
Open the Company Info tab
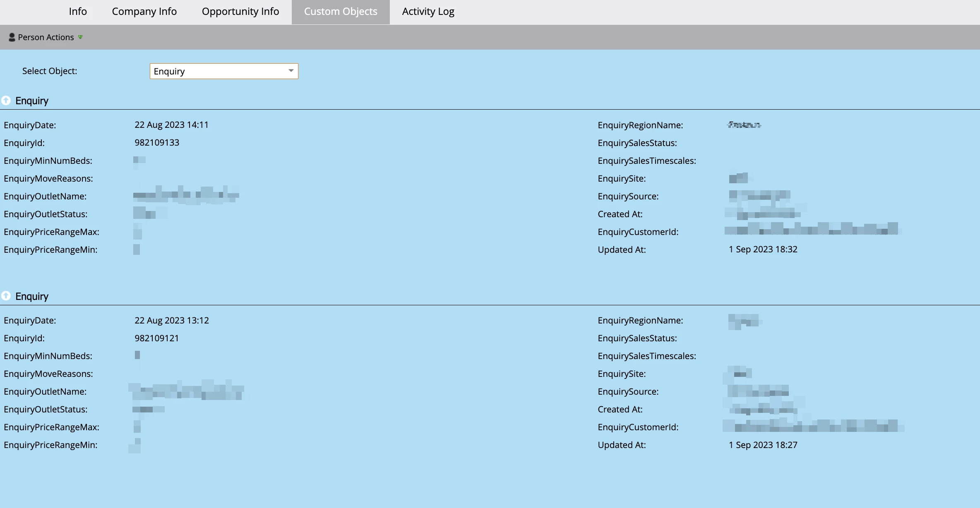tap(144, 12)
